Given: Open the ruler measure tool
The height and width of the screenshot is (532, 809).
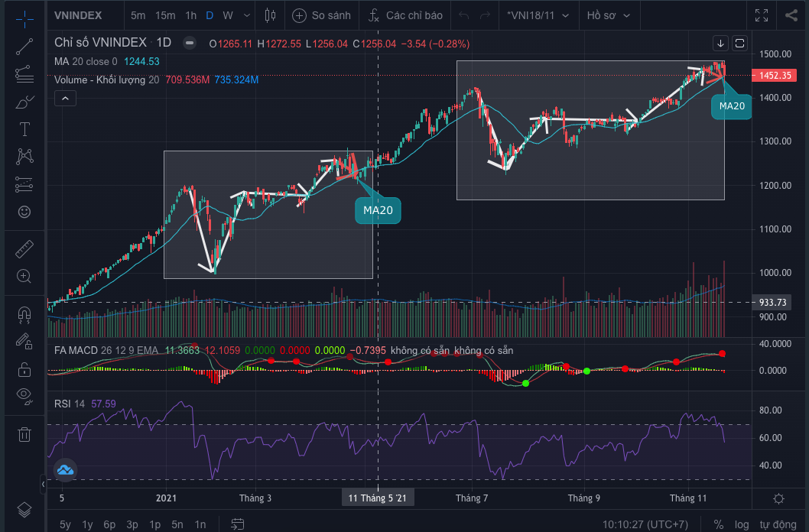Looking at the screenshot, I should (24, 249).
